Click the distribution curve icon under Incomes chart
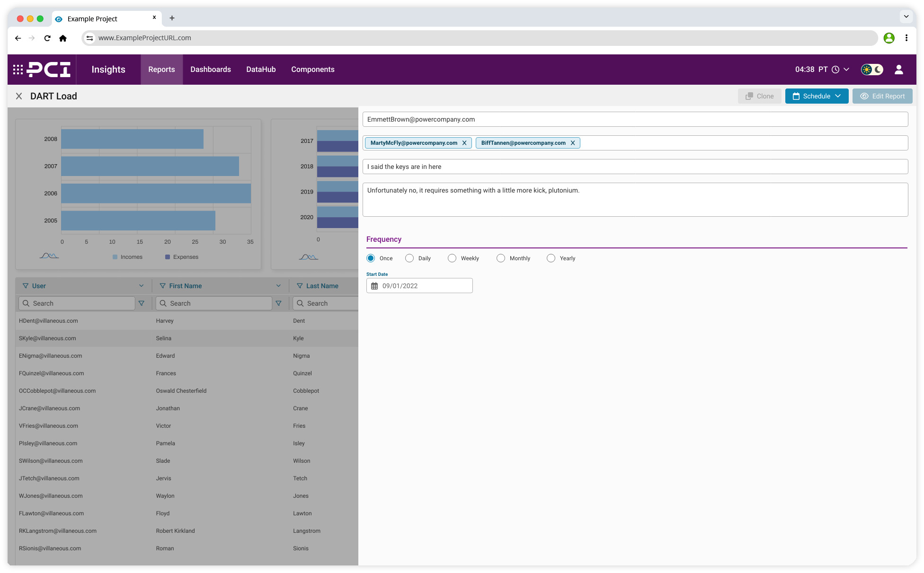This screenshot has height=573, width=924. tap(49, 256)
